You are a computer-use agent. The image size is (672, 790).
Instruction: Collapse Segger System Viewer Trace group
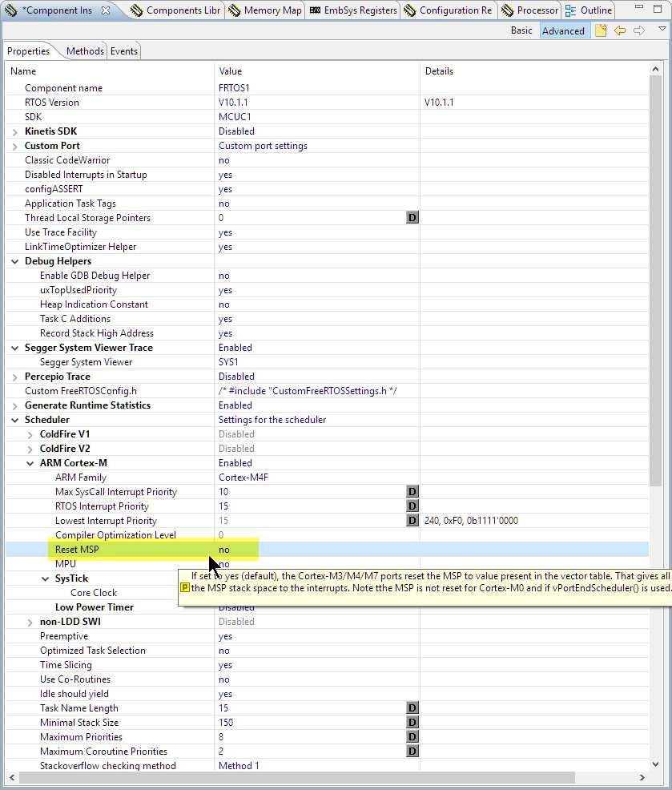pyautogui.click(x=15, y=349)
